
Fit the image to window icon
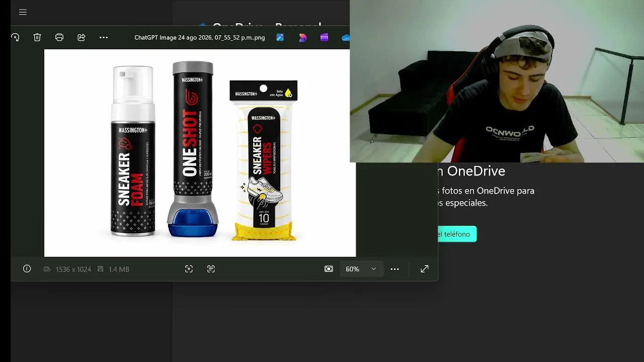(x=329, y=269)
